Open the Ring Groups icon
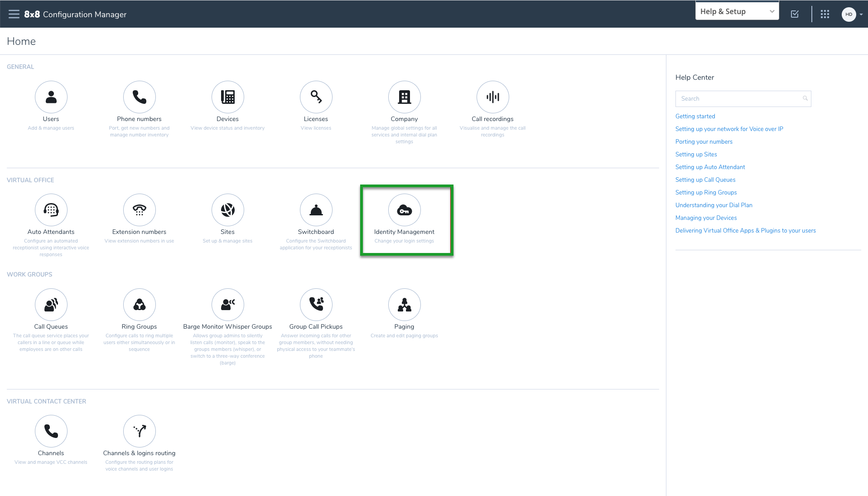This screenshot has height=496, width=868. pos(140,305)
